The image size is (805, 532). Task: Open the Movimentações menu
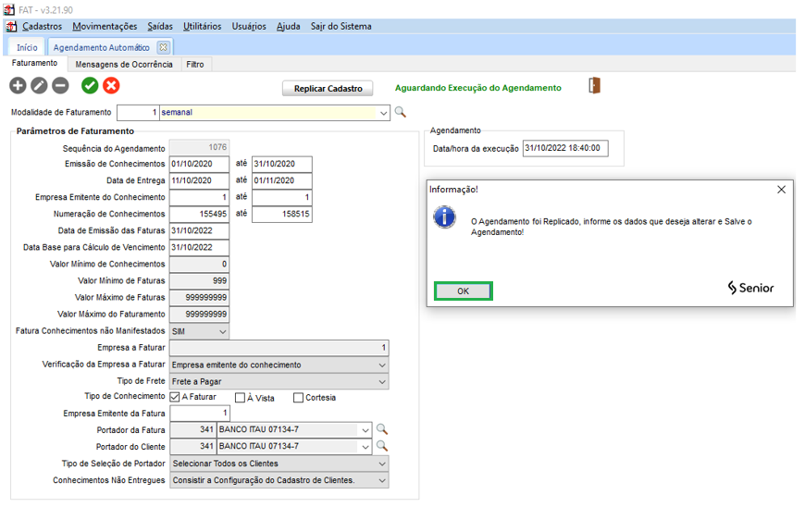(105, 26)
